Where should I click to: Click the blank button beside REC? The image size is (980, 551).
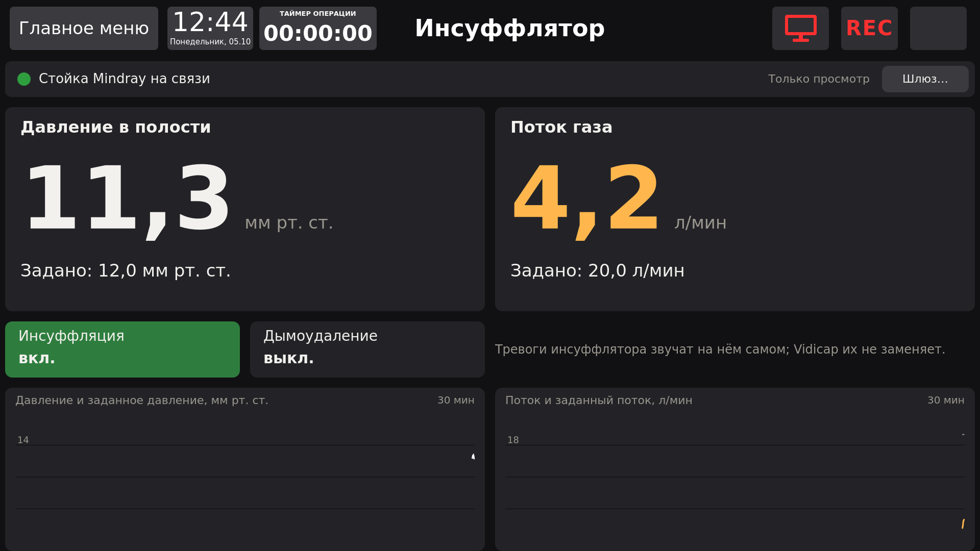[938, 28]
